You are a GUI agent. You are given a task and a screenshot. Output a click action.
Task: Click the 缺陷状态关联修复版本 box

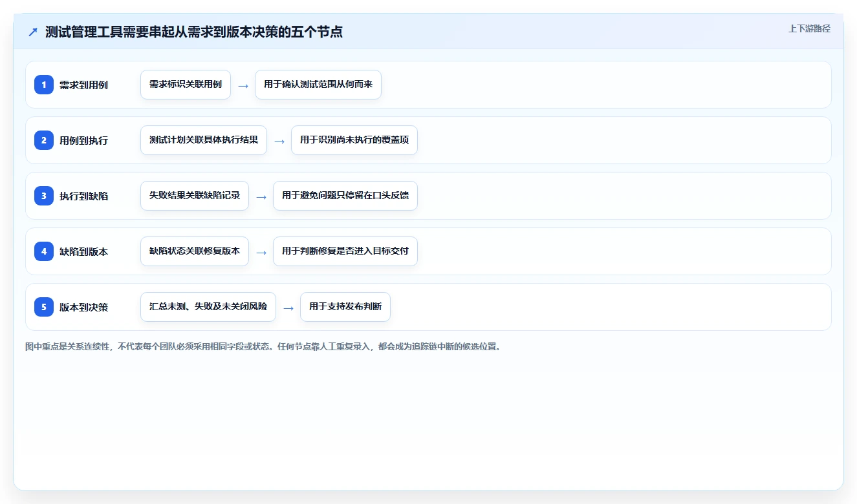pyautogui.click(x=195, y=251)
